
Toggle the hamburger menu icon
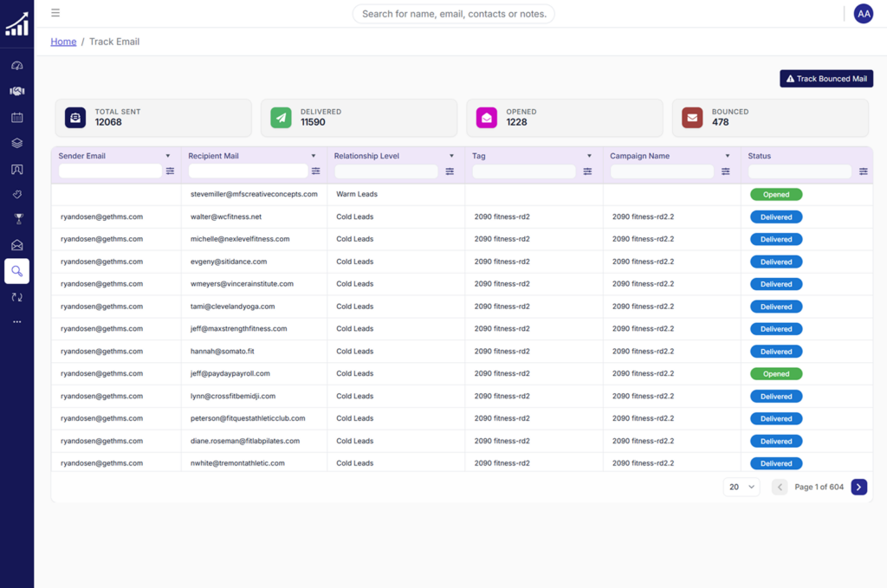[55, 13]
